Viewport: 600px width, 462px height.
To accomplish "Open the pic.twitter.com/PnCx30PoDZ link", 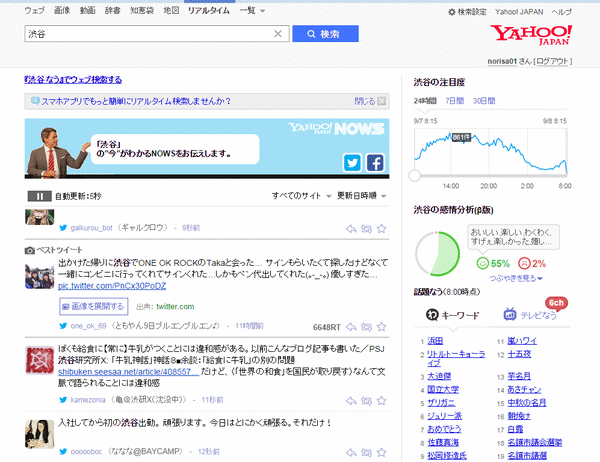I will click(x=112, y=286).
